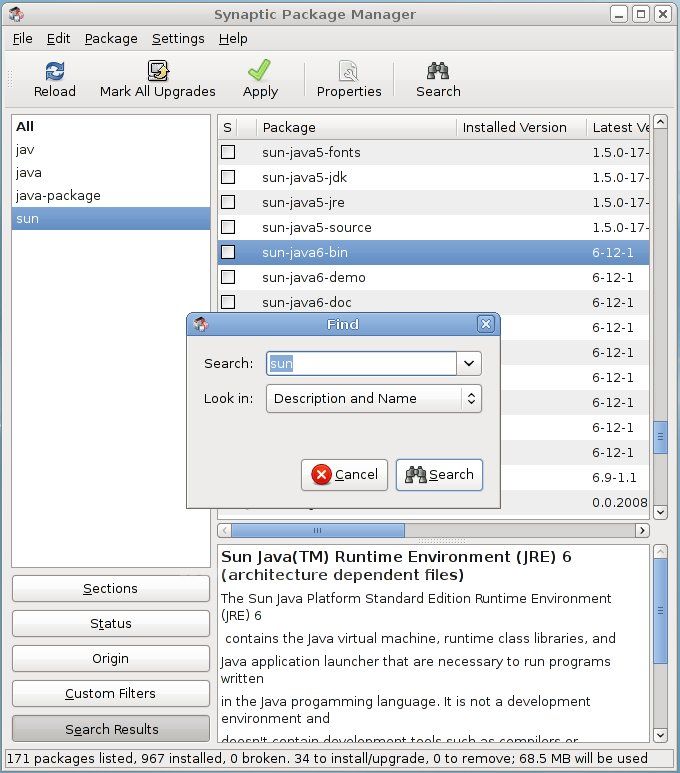Close the Find dialog with the X

click(485, 324)
